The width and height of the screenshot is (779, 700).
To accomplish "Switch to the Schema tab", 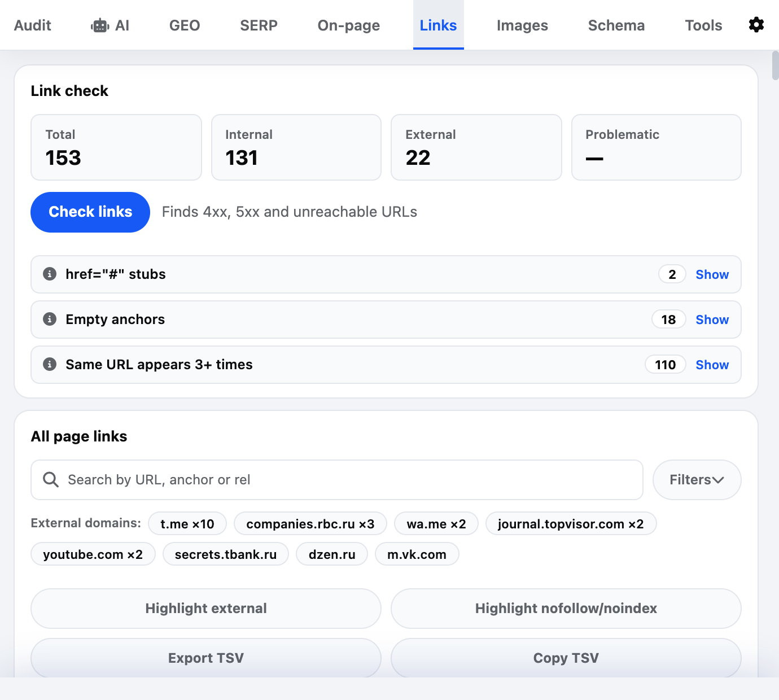I will click(x=616, y=25).
